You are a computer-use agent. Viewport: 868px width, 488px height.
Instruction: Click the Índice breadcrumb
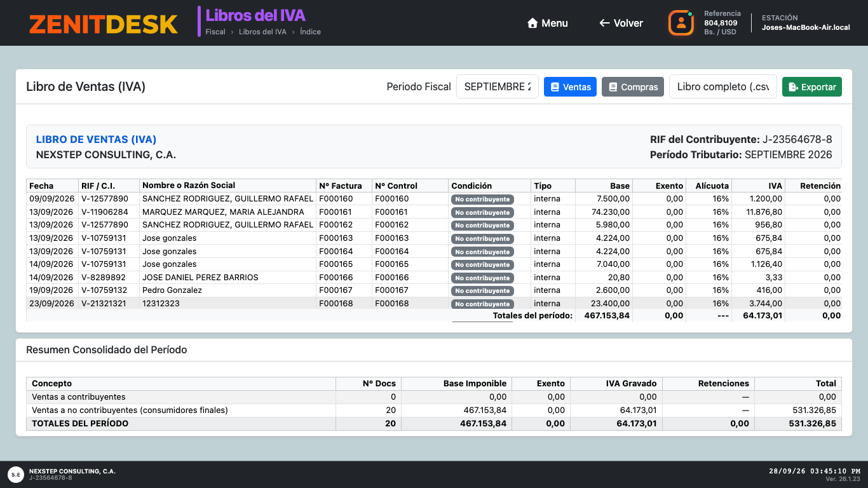pyautogui.click(x=310, y=32)
